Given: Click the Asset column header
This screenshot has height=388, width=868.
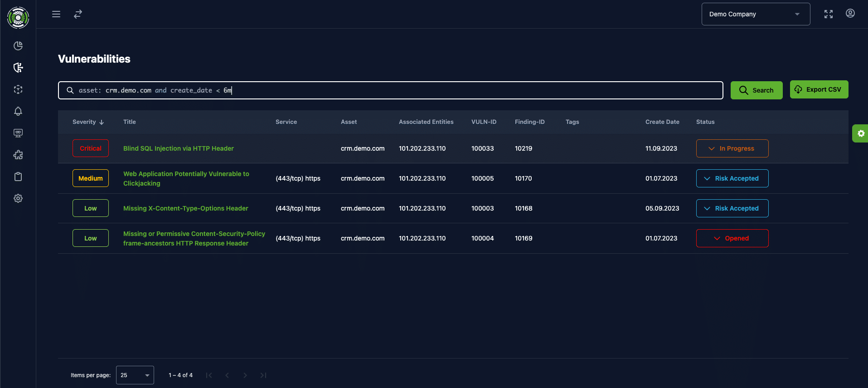Looking at the screenshot, I should tap(349, 122).
